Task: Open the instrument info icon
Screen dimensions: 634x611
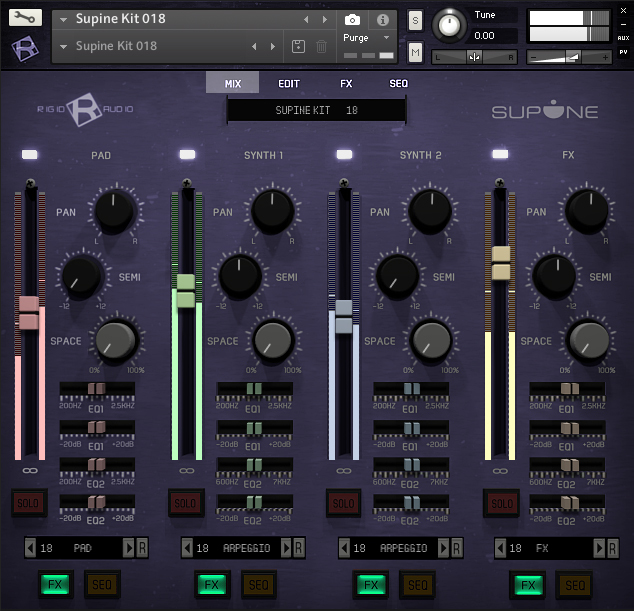Action: coord(382,19)
